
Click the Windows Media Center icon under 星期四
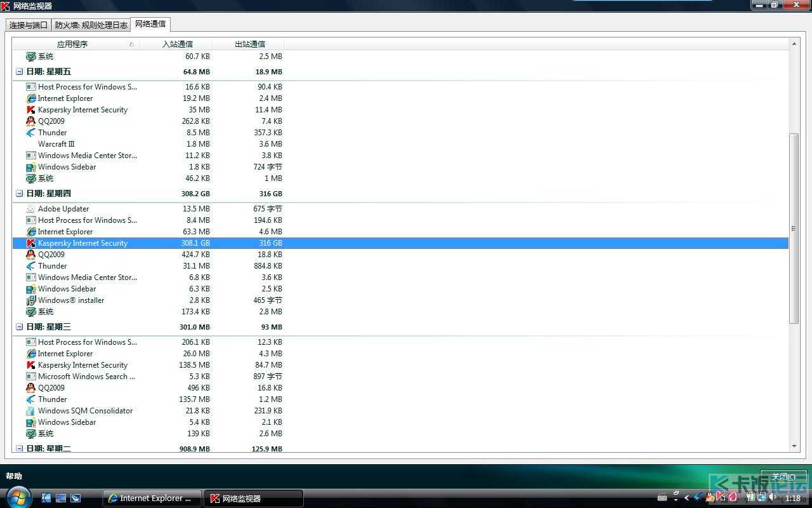31,277
